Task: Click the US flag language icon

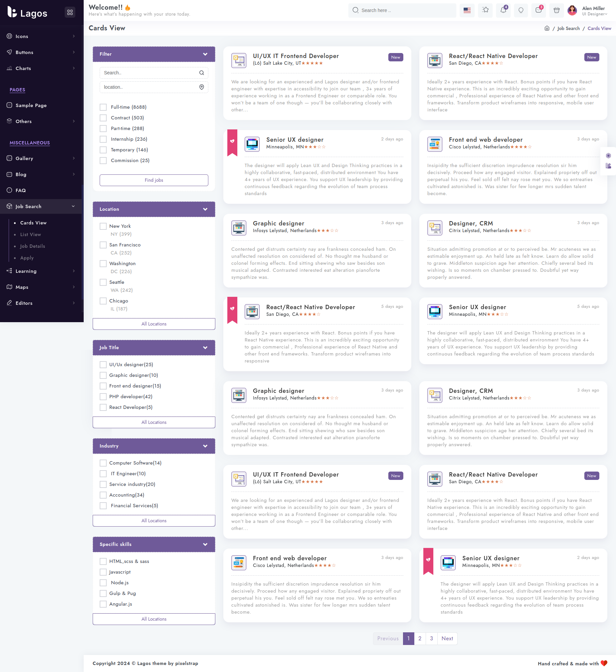Action: pyautogui.click(x=467, y=10)
